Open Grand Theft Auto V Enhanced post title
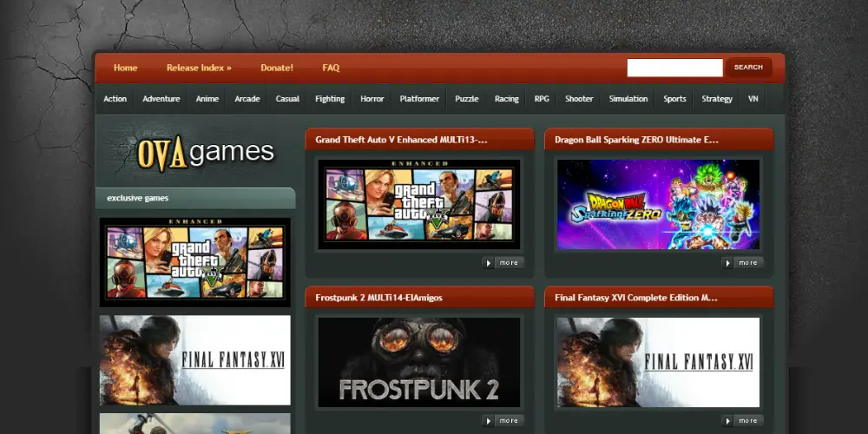Viewport: 868px width, 434px height. coord(401,140)
